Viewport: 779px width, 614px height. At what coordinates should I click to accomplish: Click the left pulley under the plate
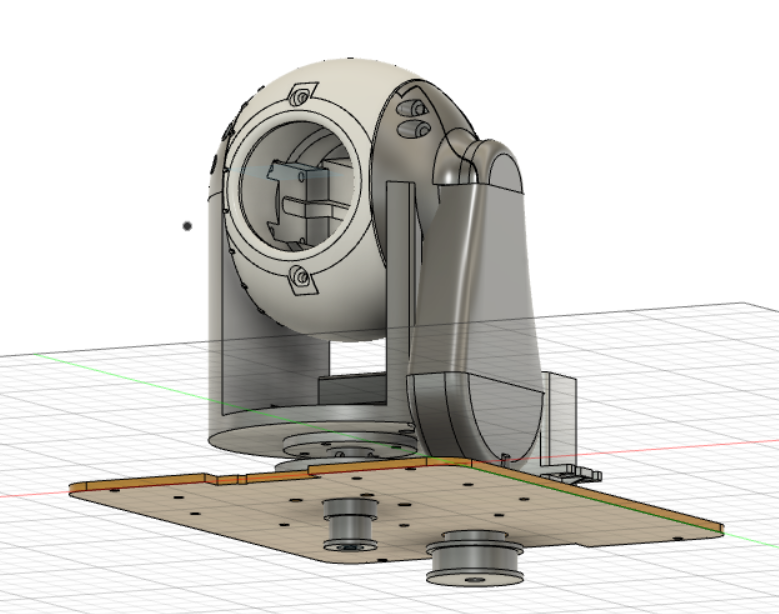pyautogui.click(x=350, y=523)
